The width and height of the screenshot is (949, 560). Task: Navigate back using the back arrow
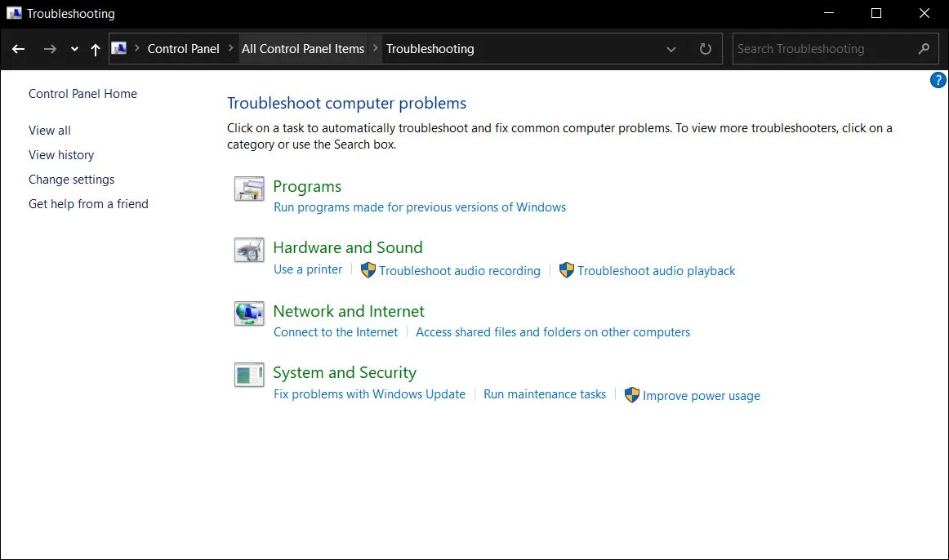(18, 49)
